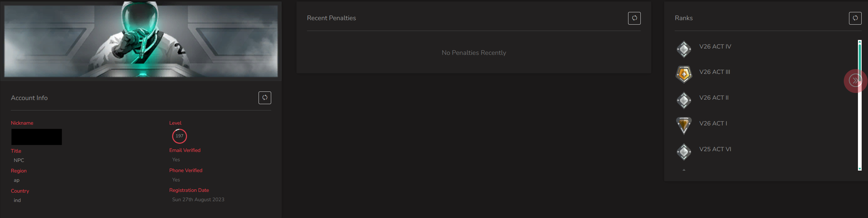The image size is (868, 218).
Task: Refresh the Recent Penalties panel
Action: (x=634, y=18)
